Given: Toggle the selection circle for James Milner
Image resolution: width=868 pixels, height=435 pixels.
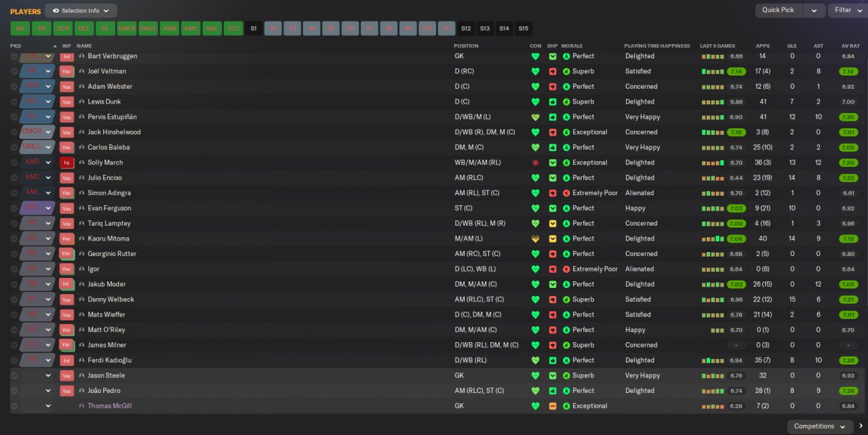Looking at the screenshot, I should coord(14,345).
